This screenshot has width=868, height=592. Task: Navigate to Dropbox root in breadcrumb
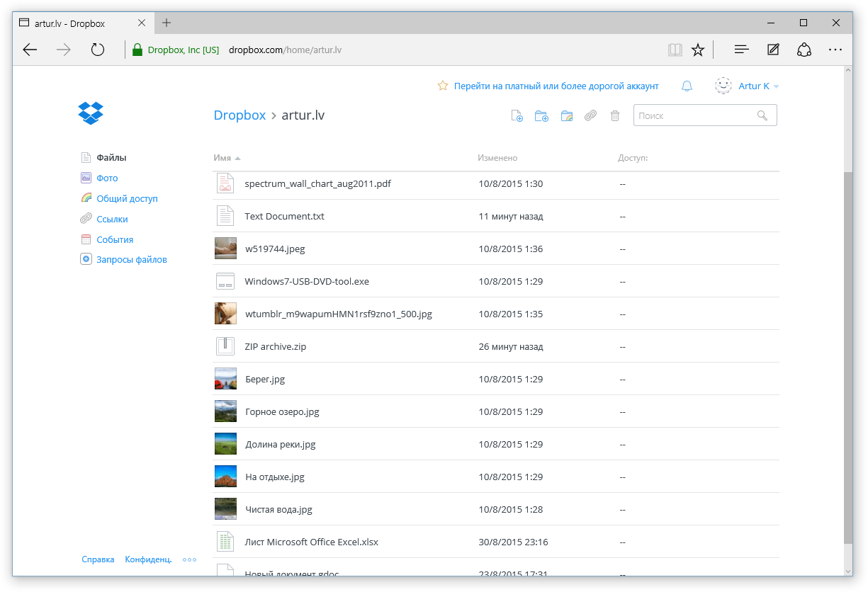(239, 115)
